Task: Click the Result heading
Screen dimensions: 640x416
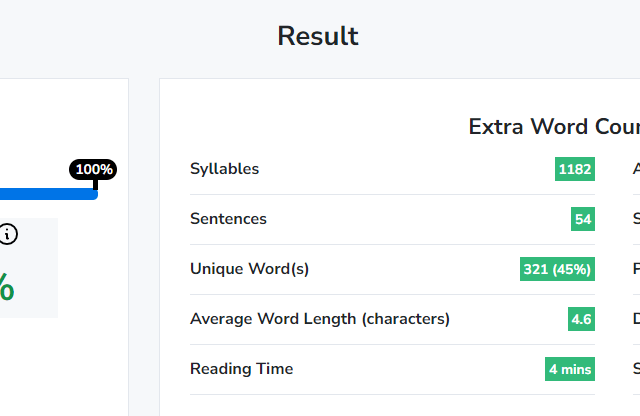Action: point(318,36)
